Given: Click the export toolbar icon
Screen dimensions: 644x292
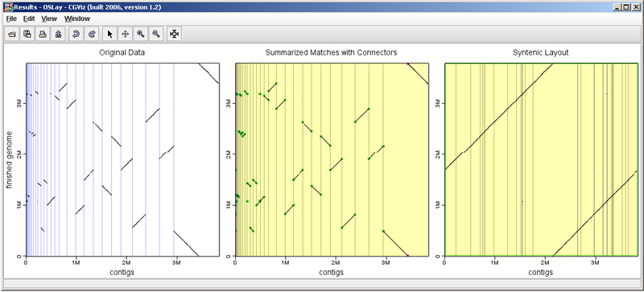Looking at the screenshot, I should click(x=58, y=35).
